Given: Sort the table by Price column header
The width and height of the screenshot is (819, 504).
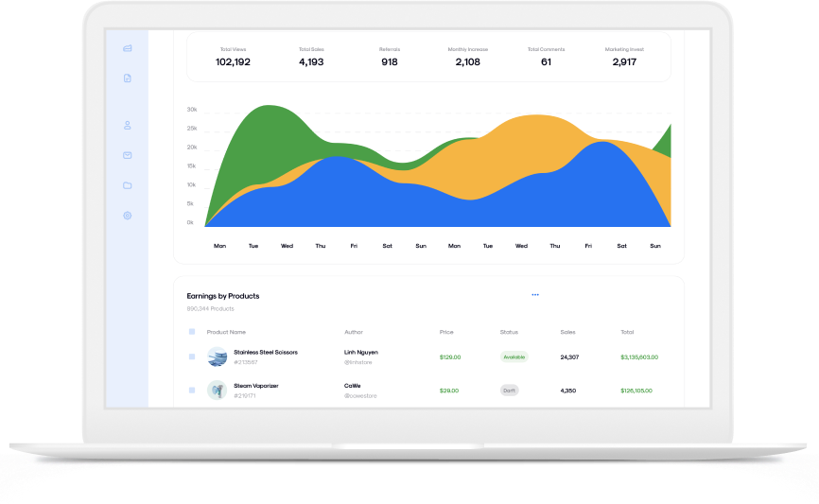Looking at the screenshot, I should (x=446, y=332).
